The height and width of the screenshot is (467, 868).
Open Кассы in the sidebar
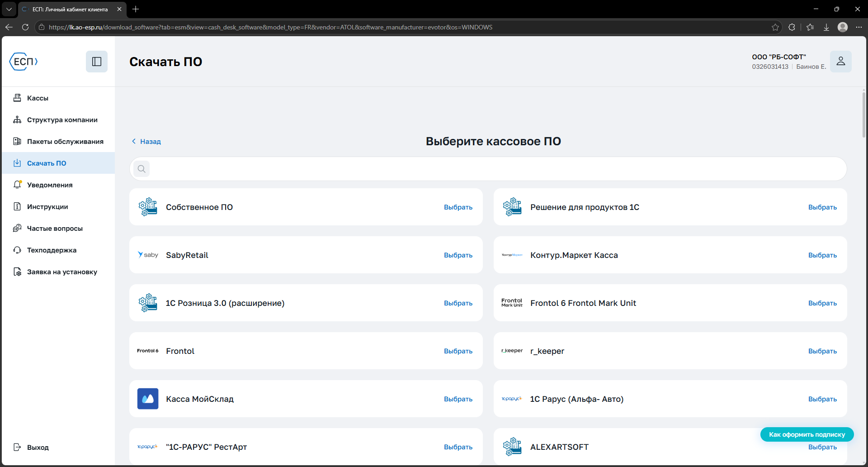coord(38,98)
